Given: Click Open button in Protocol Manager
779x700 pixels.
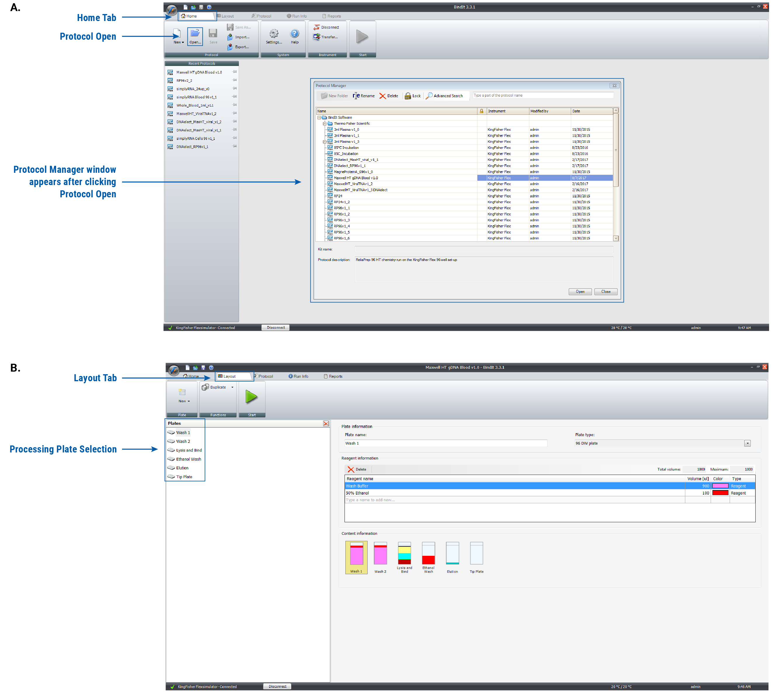Looking at the screenshot, I should 580,292.
